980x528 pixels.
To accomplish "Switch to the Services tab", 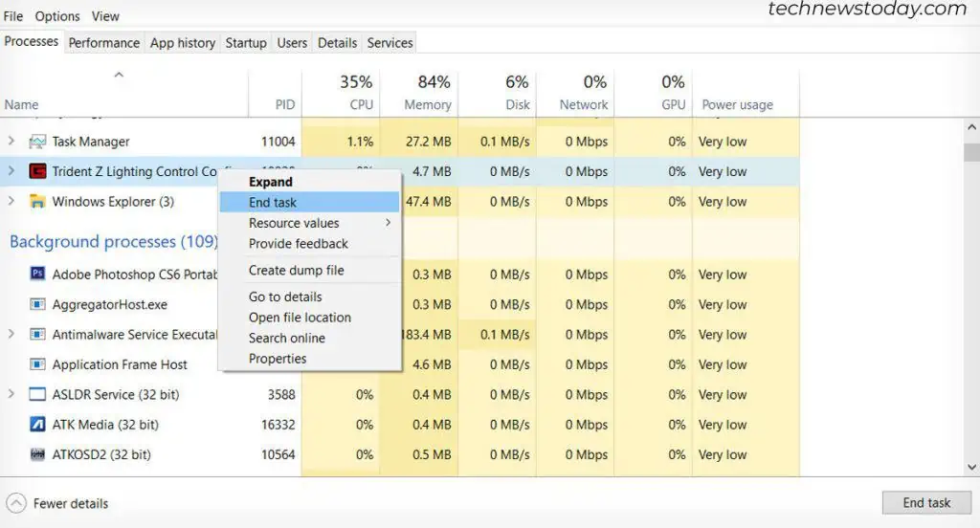I will coord(390,42).
